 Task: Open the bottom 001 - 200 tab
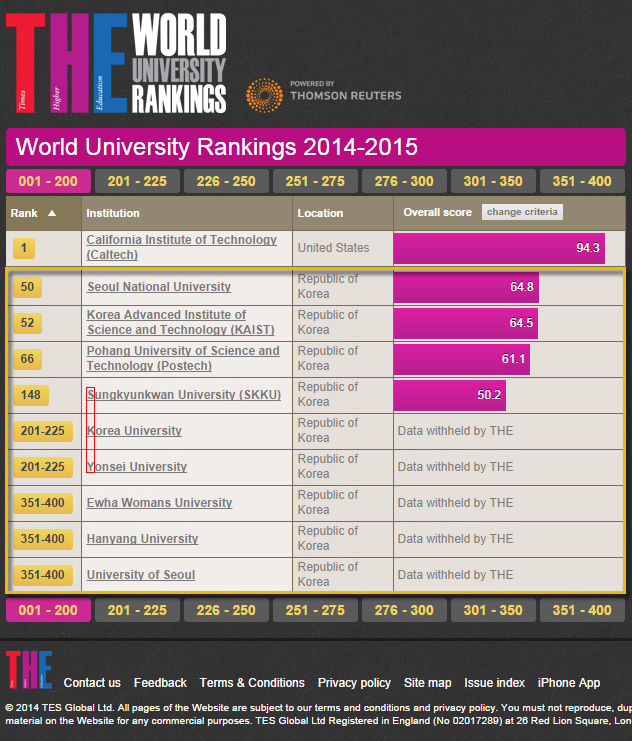[x=48, y=610]
